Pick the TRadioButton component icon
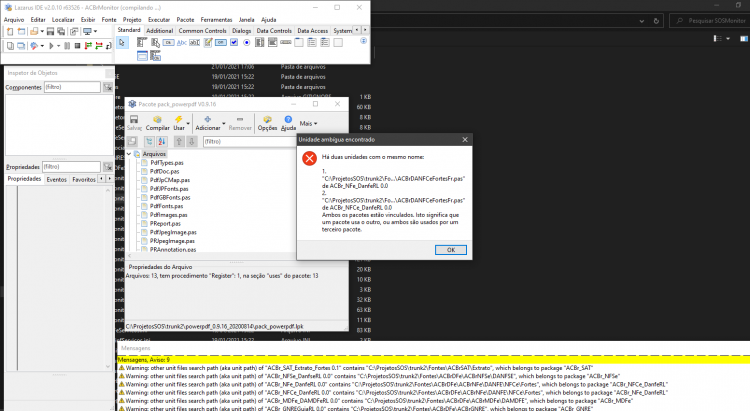 247,43
